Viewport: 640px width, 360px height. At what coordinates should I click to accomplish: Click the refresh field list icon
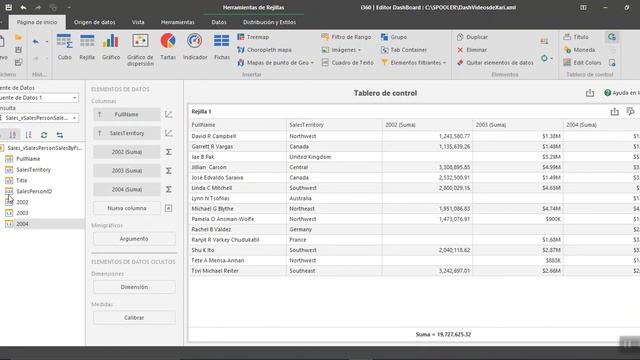point(44,135)
